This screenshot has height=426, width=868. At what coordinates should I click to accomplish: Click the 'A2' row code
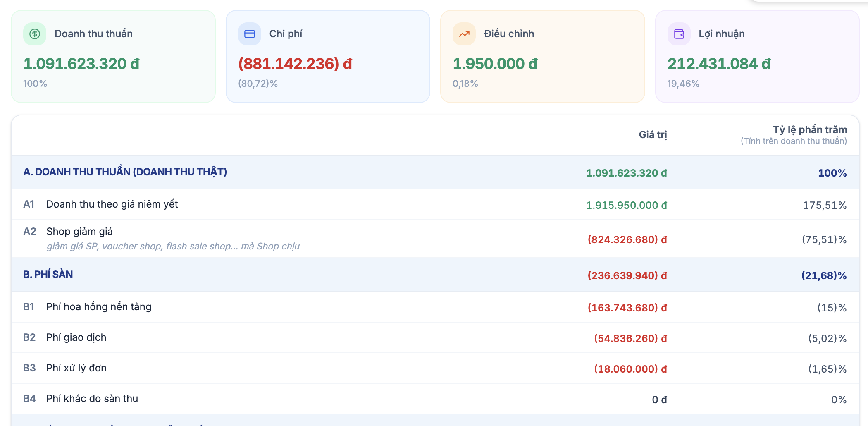[30, 232]
